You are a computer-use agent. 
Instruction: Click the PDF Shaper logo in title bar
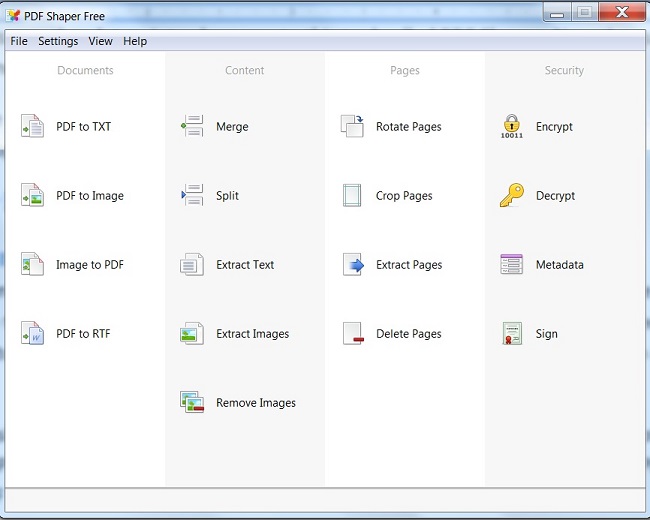[13, 16]
